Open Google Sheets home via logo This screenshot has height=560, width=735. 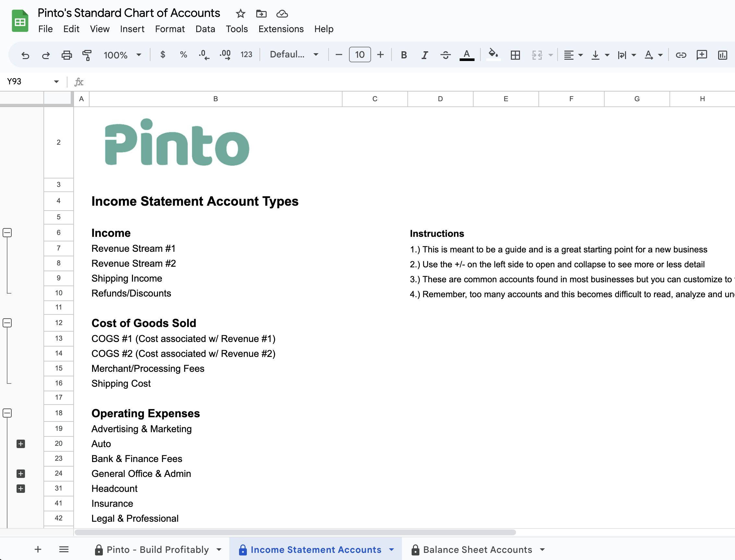pyautogui.click(x=20, y=21)
